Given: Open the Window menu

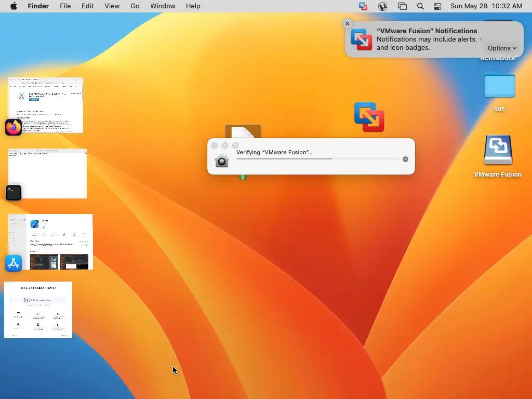Looking at the screenshot, I should point(163,6).
